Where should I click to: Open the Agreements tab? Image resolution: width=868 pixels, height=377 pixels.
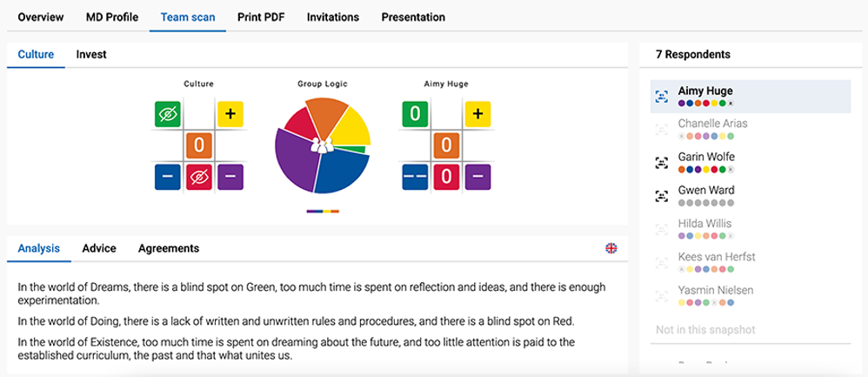(x=169, y=248)
